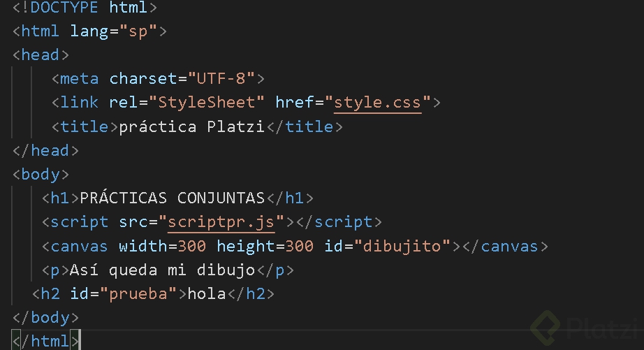The image size is (644, 350).
Task: Click the link tag name
Action: point(80,103)
